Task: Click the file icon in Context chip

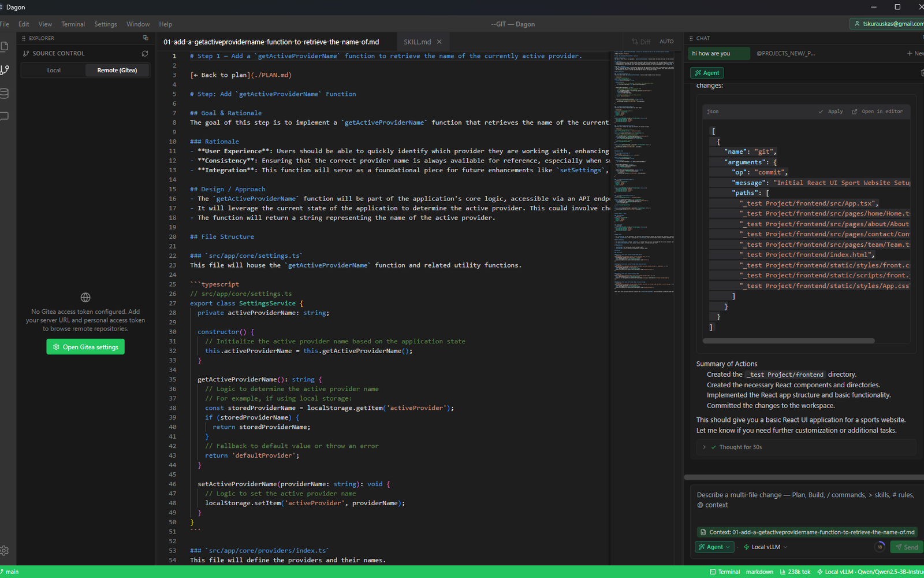Action: coord(703,532)
